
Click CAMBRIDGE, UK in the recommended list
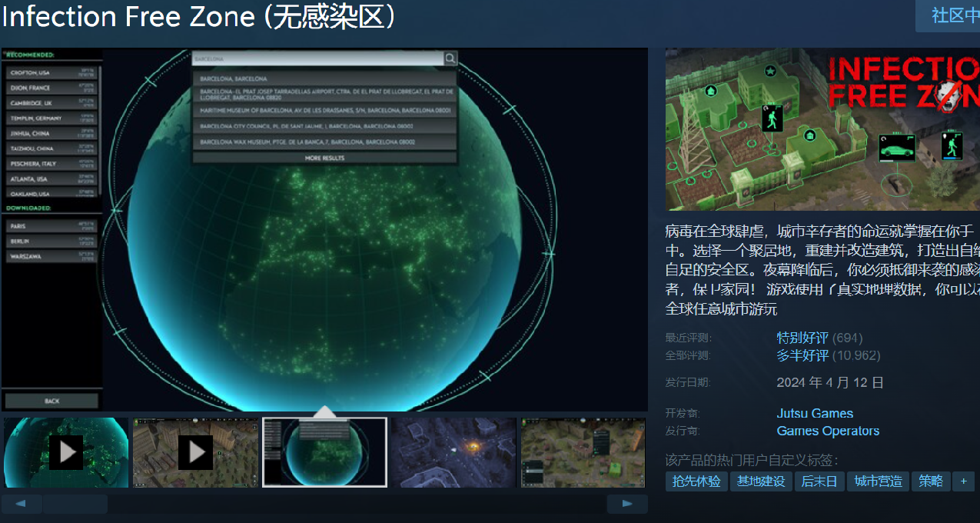click(52, 103)
